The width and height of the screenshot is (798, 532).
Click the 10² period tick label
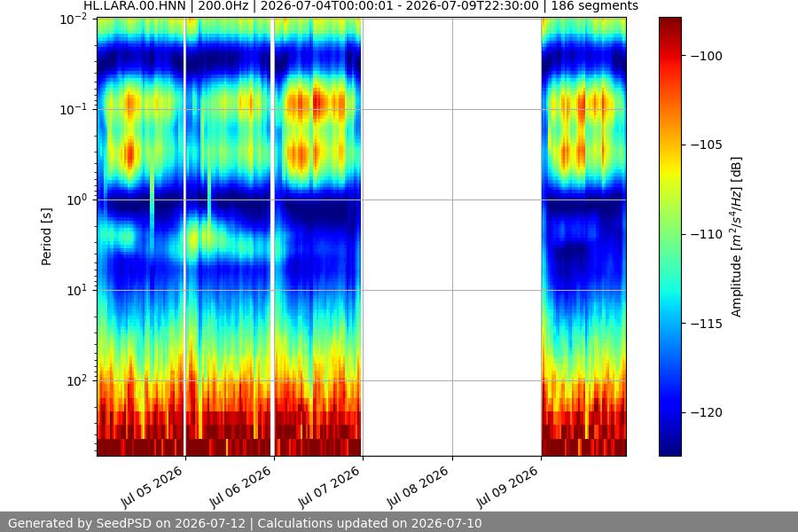(x=77, y=380)
